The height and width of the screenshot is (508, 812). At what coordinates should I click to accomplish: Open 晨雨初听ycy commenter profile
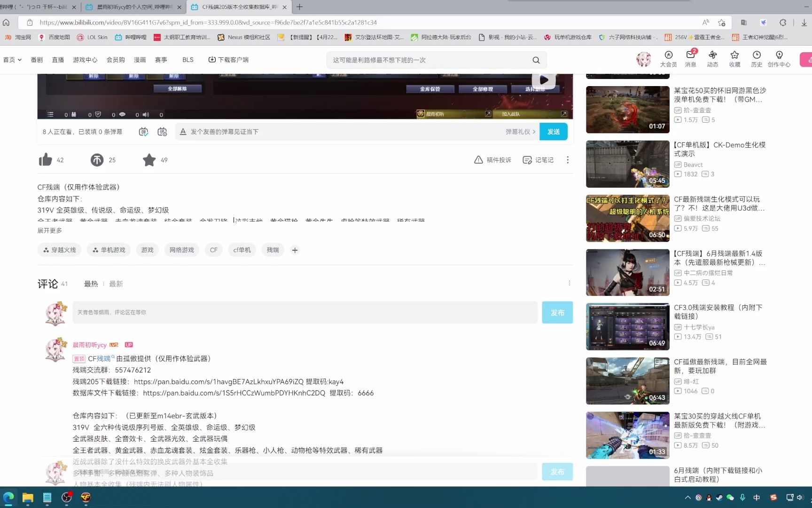point(90,345)
